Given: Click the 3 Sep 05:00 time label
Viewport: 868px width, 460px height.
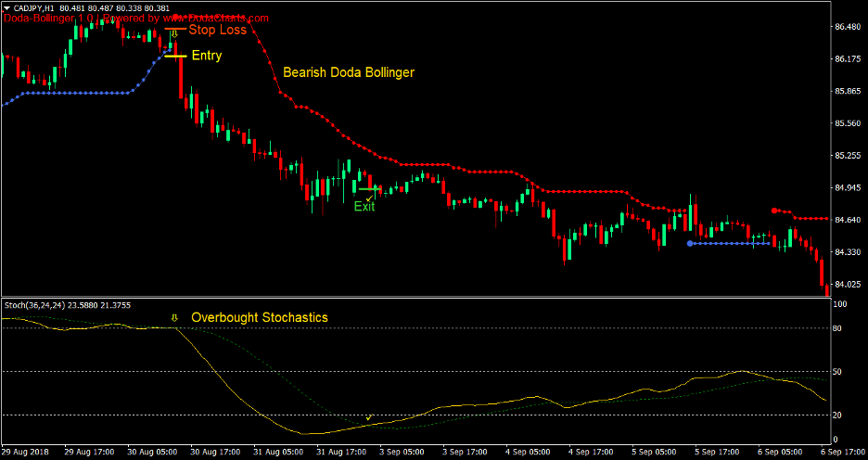Looking at the screenshot, I should click(402, 453).
